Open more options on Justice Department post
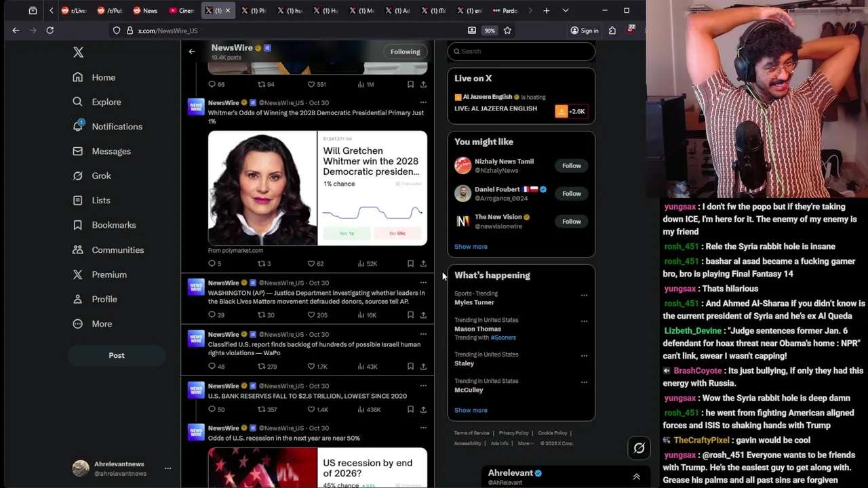 [423, 283]
